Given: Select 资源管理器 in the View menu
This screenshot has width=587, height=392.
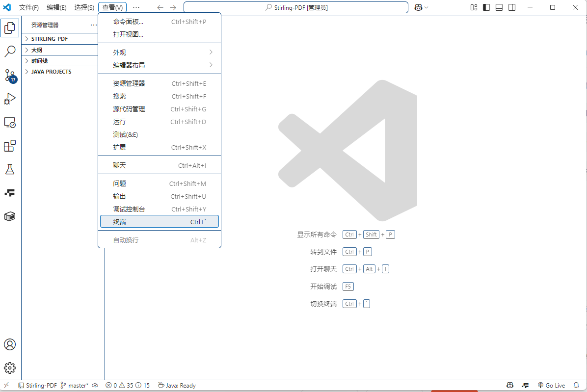Looking at the screenshot, I should [x=160, y=83].
